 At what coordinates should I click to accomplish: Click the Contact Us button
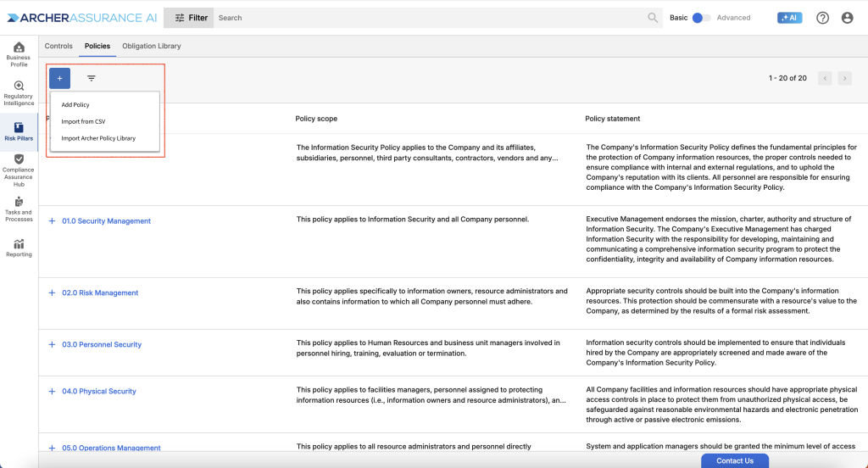tap(735, 461)
